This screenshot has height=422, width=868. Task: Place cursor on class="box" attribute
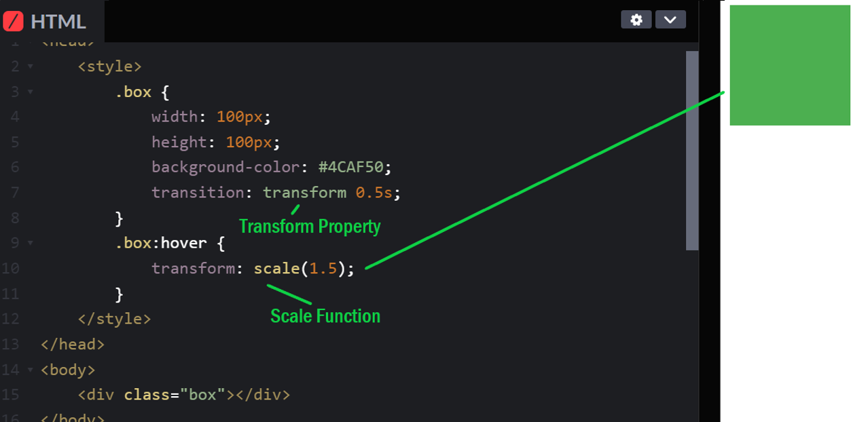click(175, 394)
